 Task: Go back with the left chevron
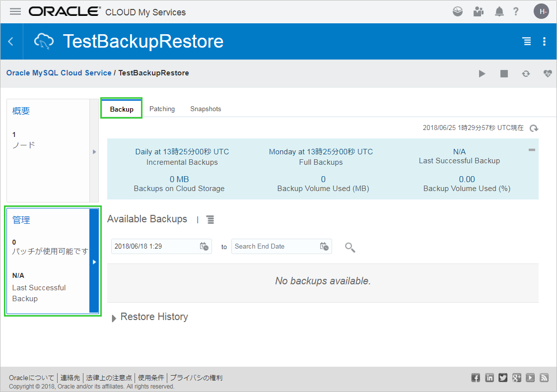[x=11, y=42]
